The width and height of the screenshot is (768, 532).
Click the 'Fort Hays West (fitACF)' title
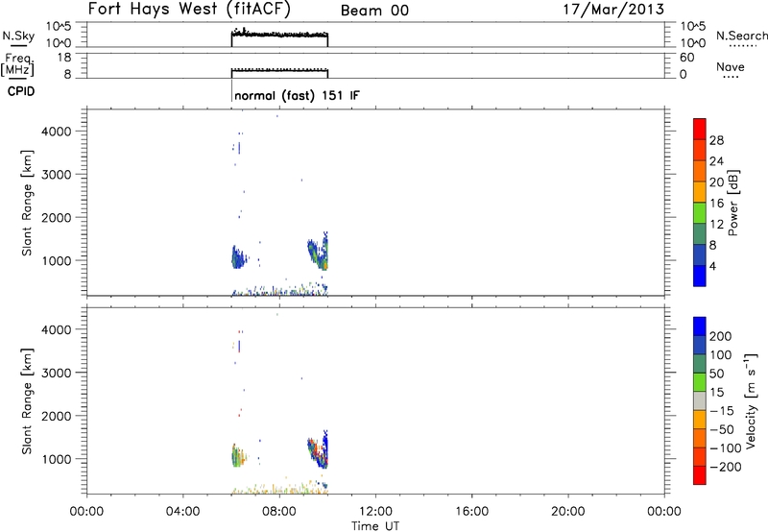189,9
